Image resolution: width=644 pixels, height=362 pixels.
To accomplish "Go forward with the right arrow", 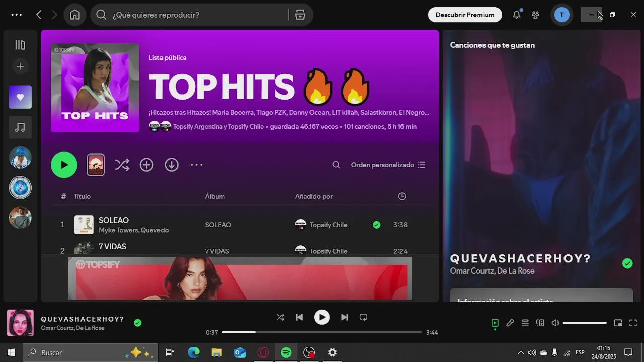I will [x=54, y=15].
